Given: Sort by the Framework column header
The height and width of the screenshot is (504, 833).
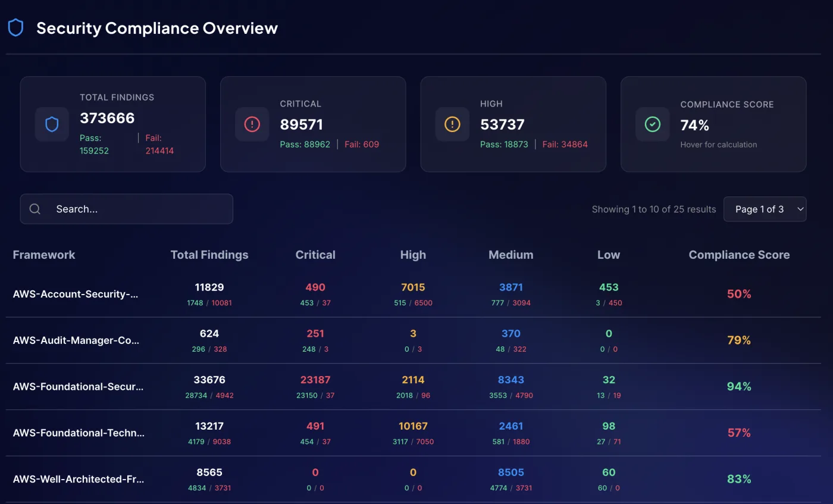Looking at the screenshot, I should tap(44, 255).
